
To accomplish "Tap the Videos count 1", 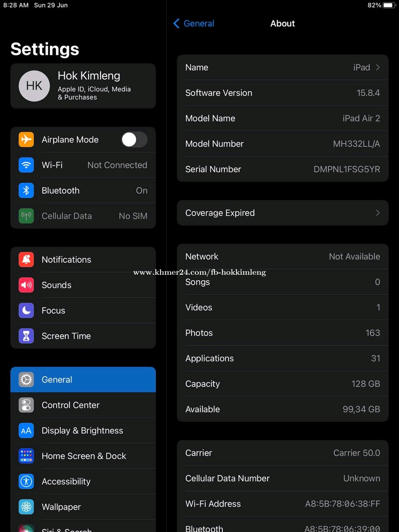I will 378,308.
